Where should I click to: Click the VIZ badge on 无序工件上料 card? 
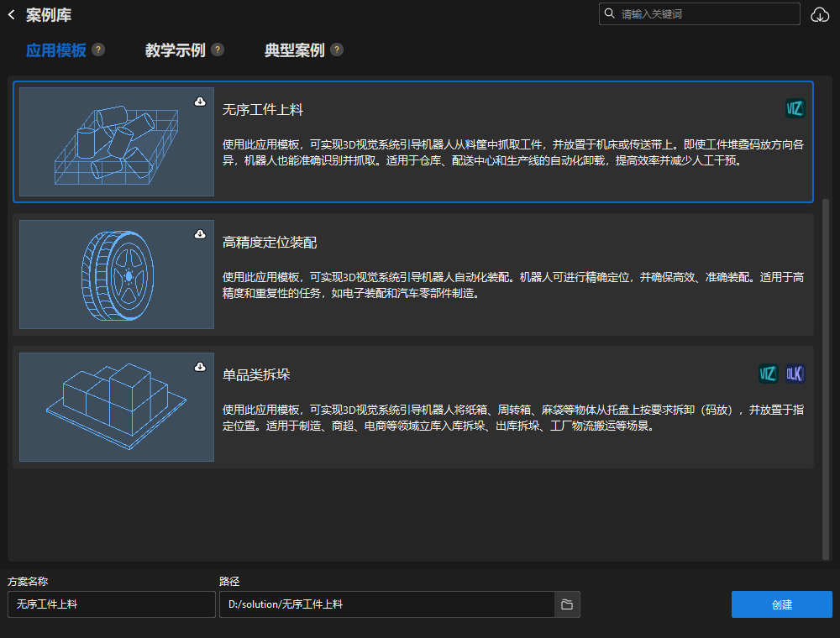794,108
